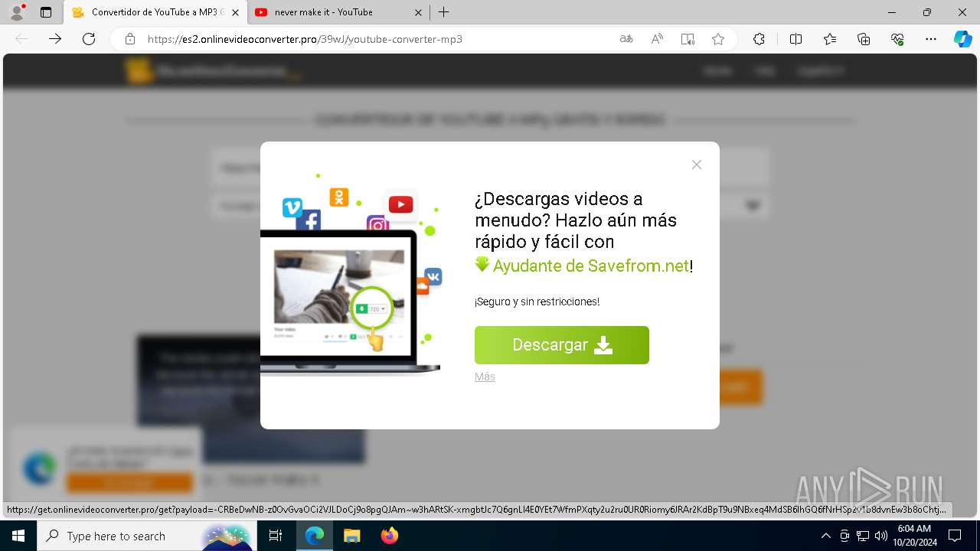The width and height of the screenshot is (980, 551).
Task: Click the blurred orange button behind popup
Action: (x=741, y=387)
